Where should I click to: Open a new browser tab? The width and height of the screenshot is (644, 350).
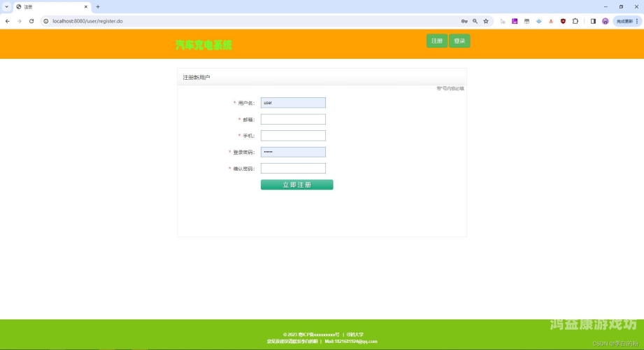[98, 6]
